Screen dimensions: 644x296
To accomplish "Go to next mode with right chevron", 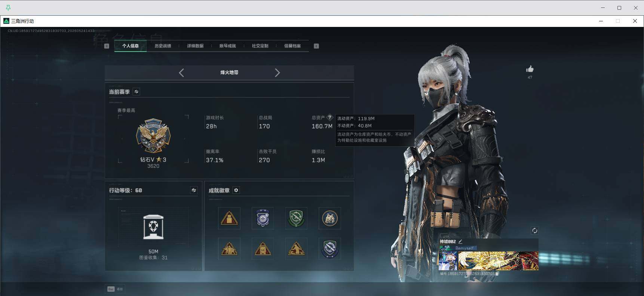I will click(x=277, y=73).
